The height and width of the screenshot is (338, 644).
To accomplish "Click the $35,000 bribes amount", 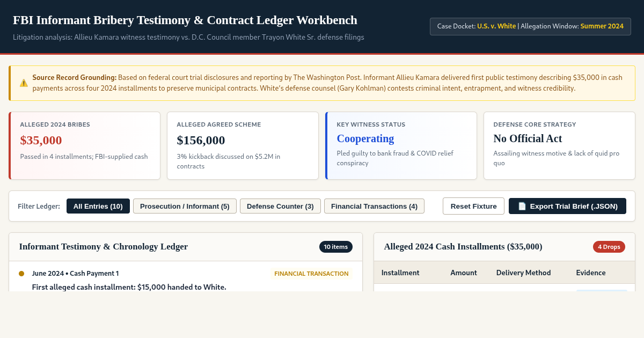I will 41,140.
